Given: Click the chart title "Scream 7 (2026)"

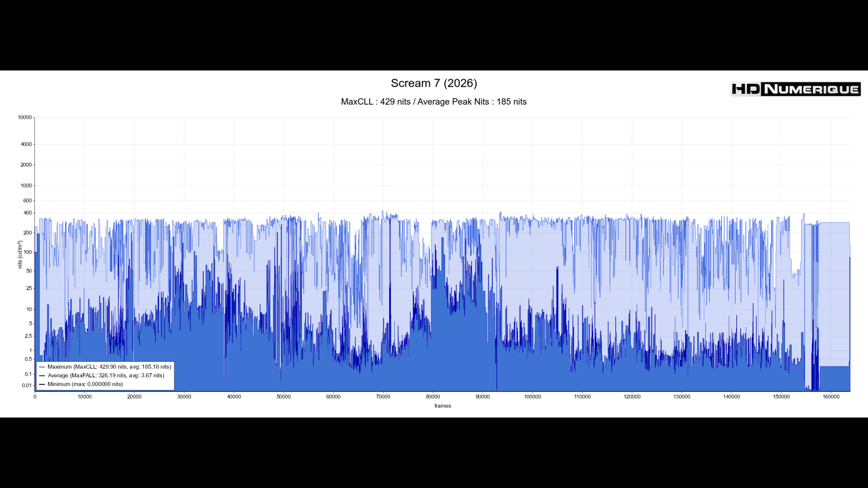Looking at the screenshot, I should 434,83.
